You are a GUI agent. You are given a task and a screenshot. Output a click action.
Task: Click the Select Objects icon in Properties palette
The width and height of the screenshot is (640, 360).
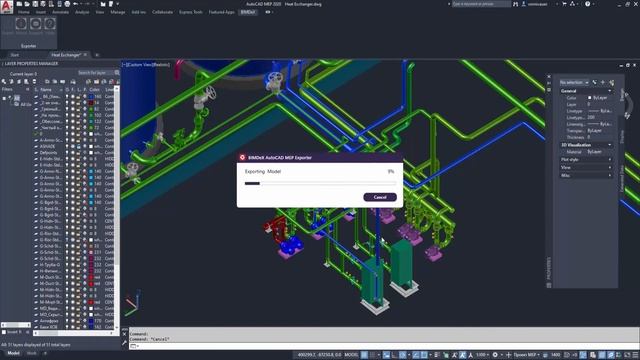(602, 82)
